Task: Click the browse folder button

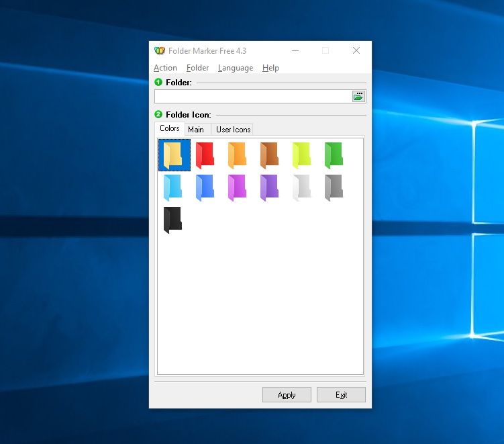Action: (x=358, y=97)
